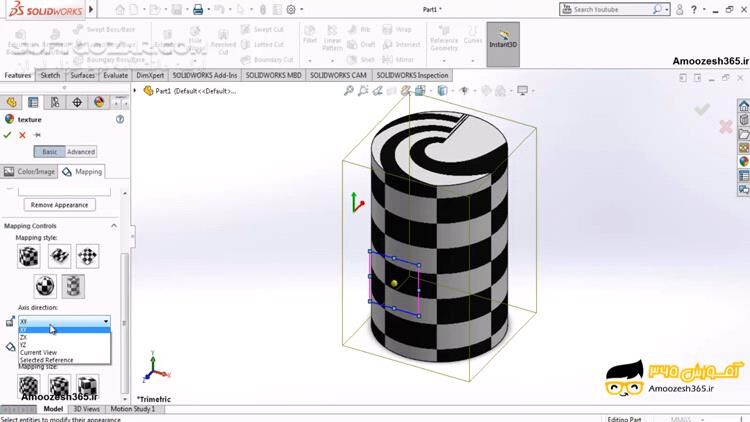Choose ZX in the axis direction list
Image resolution: width=750 pixels, height=422 pixels.
24,337
